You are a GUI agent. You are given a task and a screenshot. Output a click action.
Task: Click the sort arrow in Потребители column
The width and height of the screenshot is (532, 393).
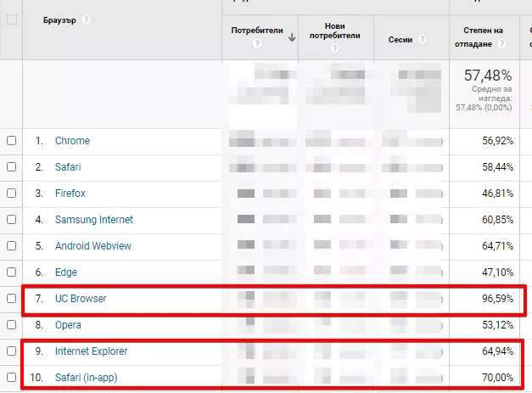292,37
